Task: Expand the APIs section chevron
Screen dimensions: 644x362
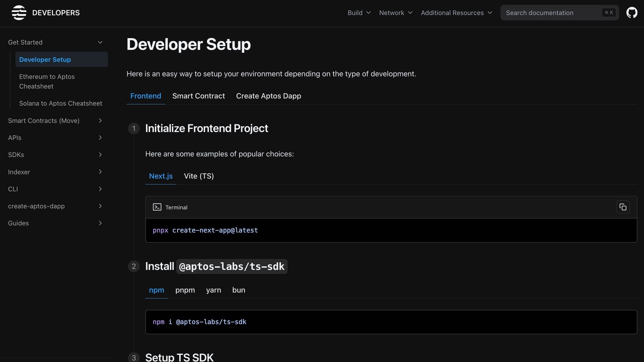Action: pos(100,138)
